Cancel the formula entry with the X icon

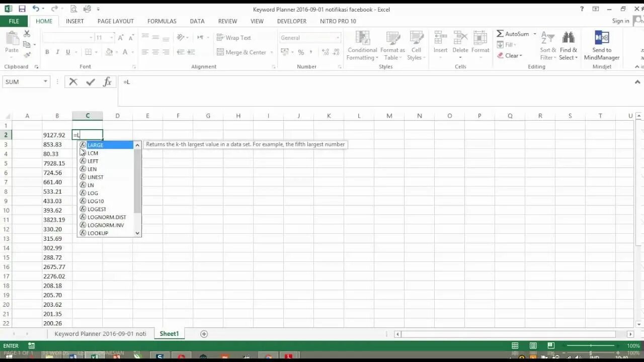coord(73,82)
